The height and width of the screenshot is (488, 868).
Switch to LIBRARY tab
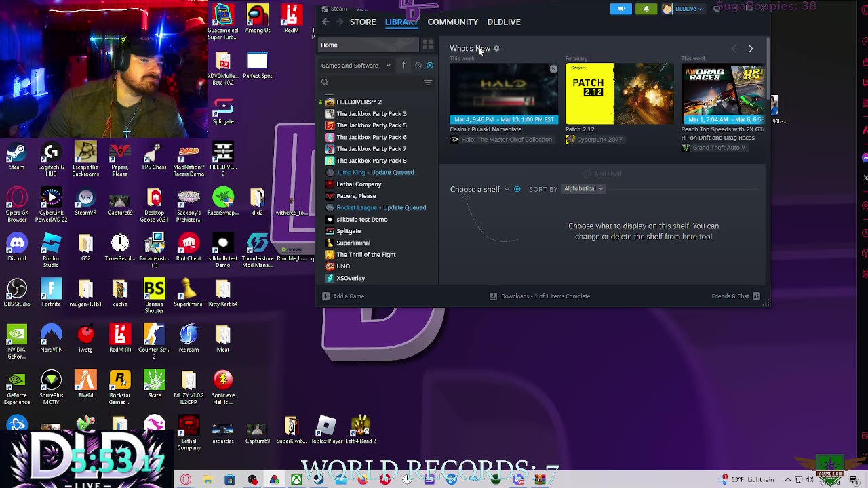coord(401,22)
